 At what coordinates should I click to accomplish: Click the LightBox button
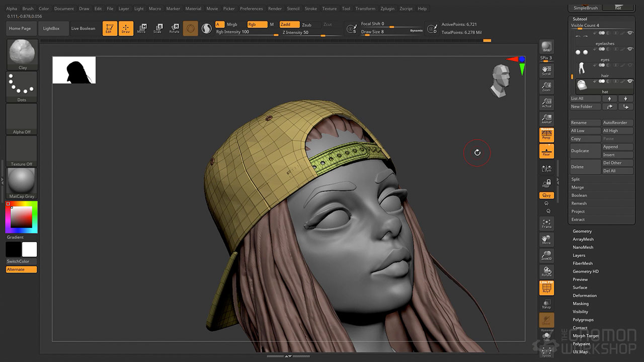point(51,29)
